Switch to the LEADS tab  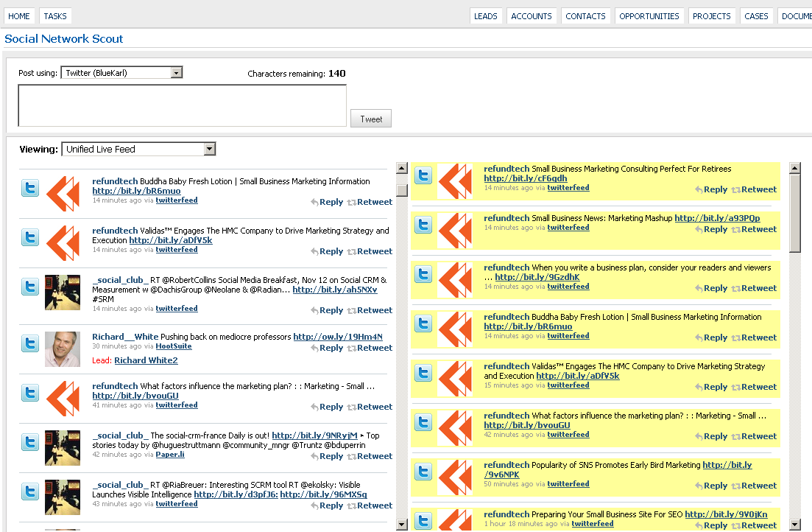(x=486, y=16)
